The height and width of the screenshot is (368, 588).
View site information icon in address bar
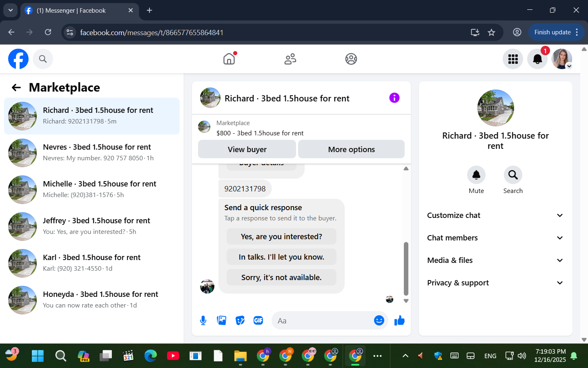point(70,32)
